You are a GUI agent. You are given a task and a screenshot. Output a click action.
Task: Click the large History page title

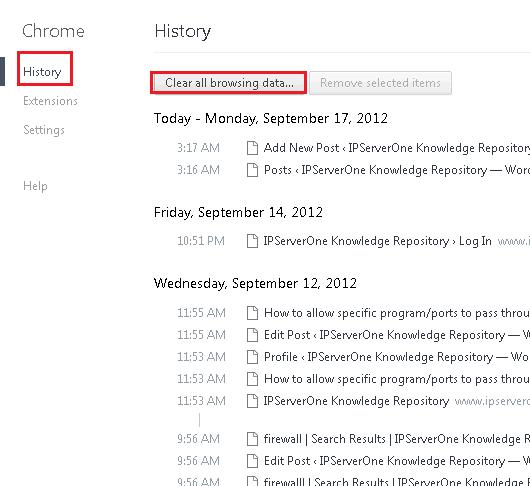[183, 31]
